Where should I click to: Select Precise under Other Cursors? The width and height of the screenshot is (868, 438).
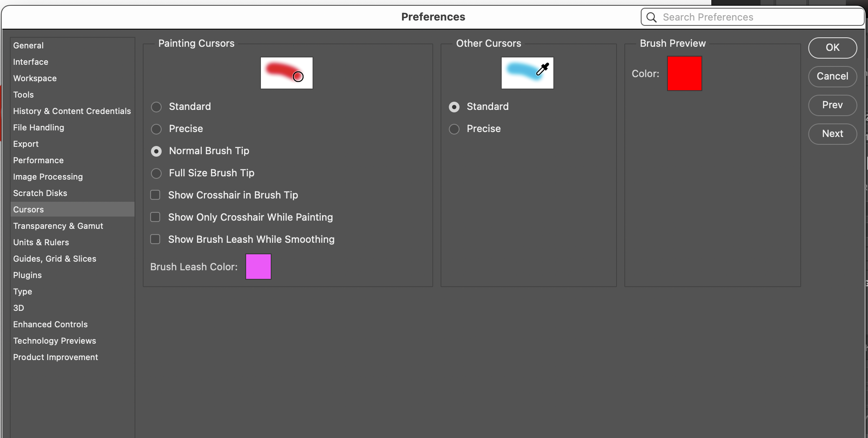(x=454, y=129)
